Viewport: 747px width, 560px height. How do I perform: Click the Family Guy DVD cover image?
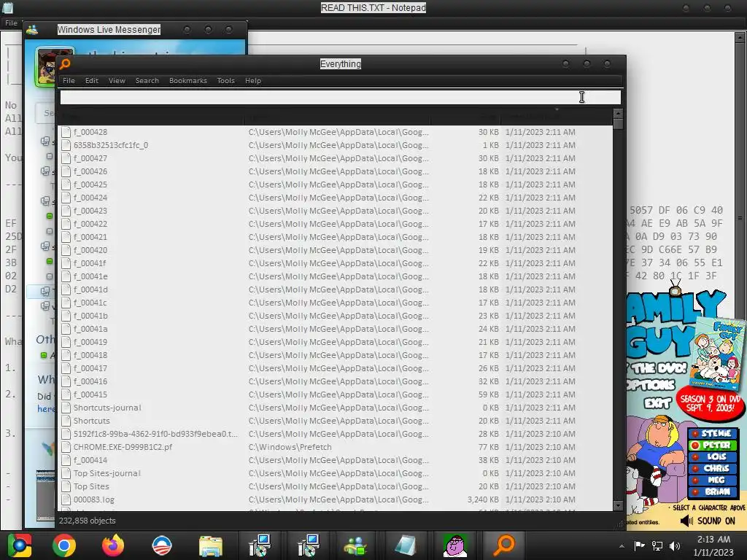tap(719, 355)
